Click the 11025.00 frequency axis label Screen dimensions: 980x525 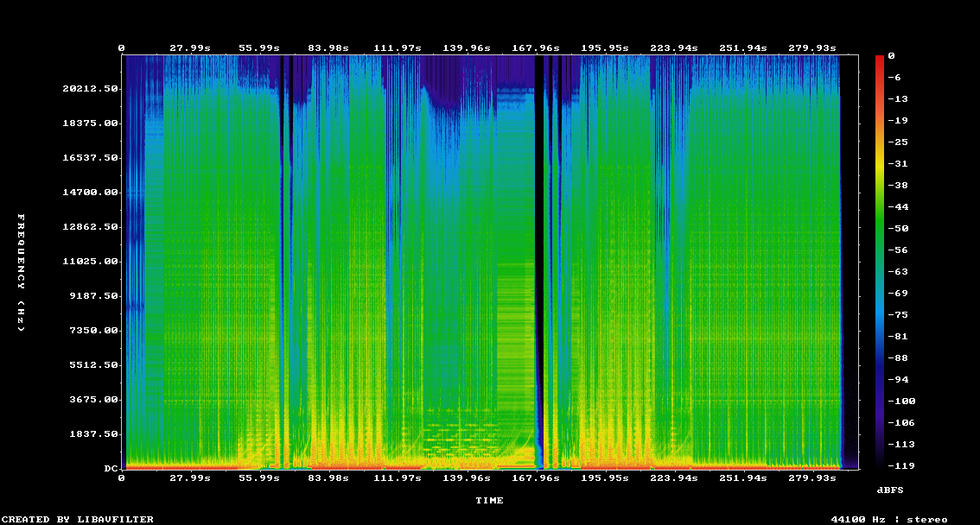coord(90,262)
